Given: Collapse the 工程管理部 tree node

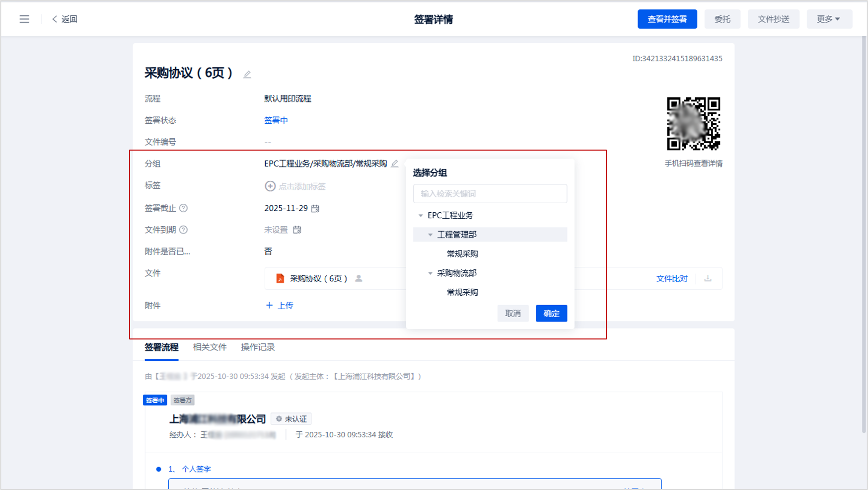Looking at the screenshot, I should (431, 235).
